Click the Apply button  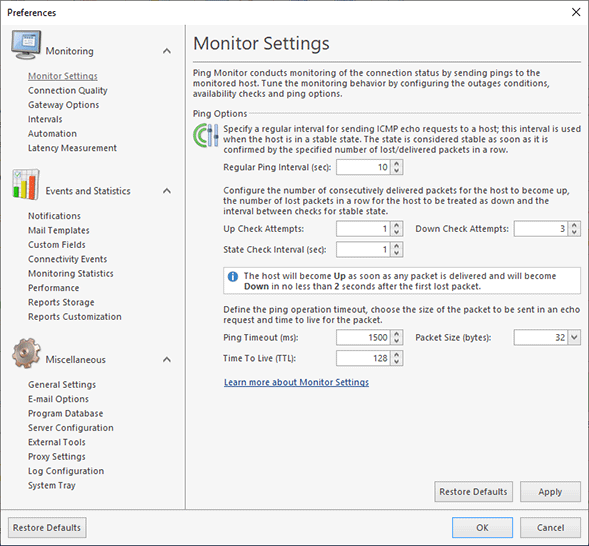550,492
